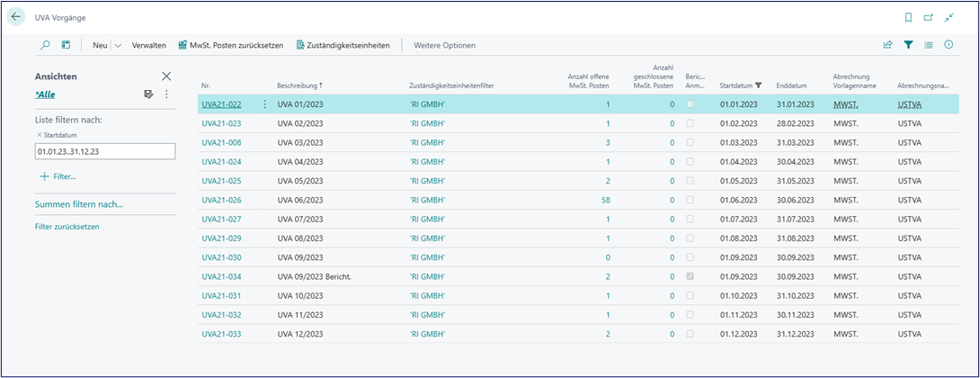Close the Ansichten filter pane
This screenshot has height=378, width=980.
click(x=166, y=77)
